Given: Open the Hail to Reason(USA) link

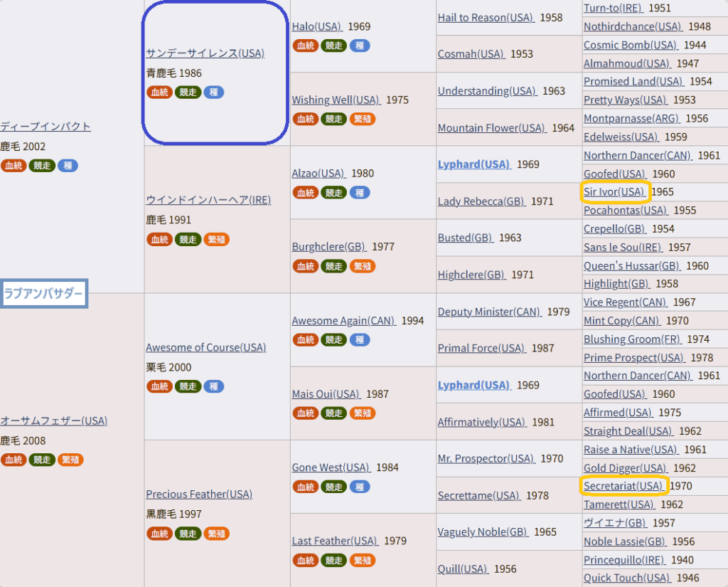Looking at the screenshot, I should coord(486,18).
